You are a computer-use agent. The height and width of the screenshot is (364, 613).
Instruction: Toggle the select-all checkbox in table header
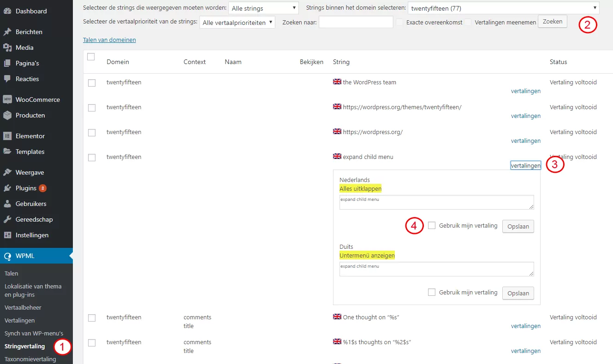(x=91, y=57)
